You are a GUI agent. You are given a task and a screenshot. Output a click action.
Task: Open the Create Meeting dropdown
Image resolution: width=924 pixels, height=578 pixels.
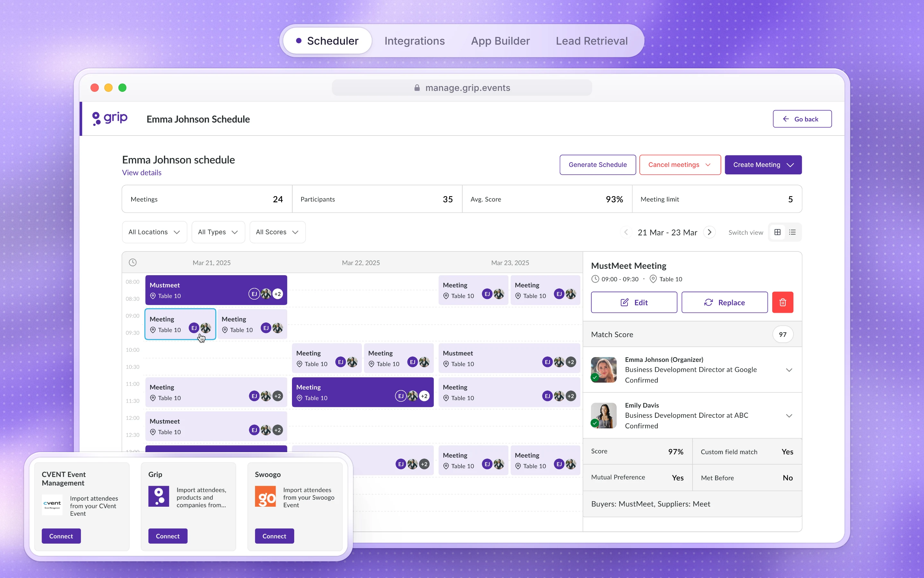pyautogui.click(x=763, y=165)
